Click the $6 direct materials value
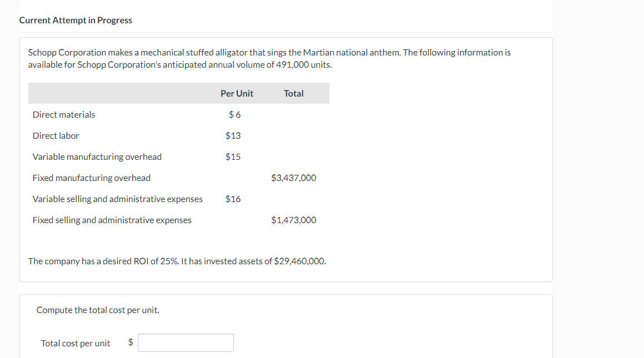Screen dimensions: 644x358 tap(234, 114)
